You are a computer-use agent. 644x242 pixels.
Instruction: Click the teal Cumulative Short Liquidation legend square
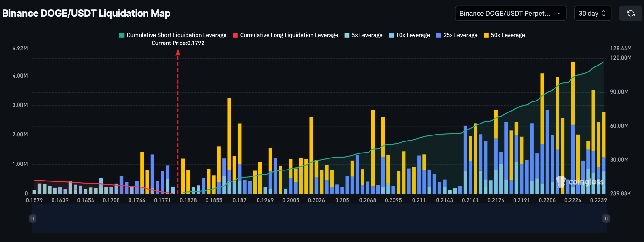click(122, 35)
